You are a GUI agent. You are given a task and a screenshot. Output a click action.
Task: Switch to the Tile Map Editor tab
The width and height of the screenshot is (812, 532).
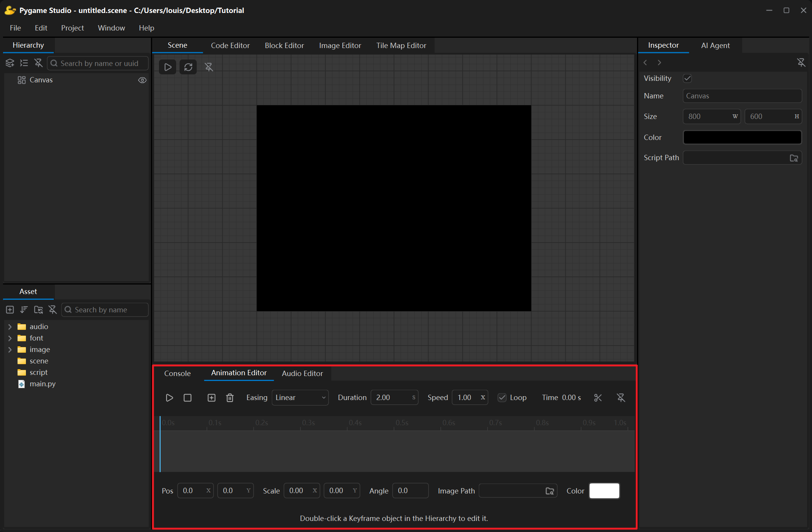coord(401,45)
